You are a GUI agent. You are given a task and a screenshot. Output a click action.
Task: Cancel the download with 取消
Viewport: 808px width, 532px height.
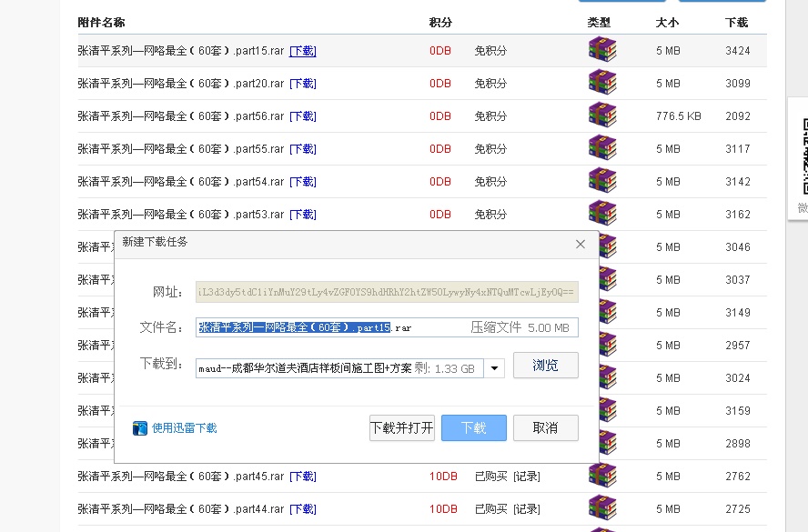545,428
